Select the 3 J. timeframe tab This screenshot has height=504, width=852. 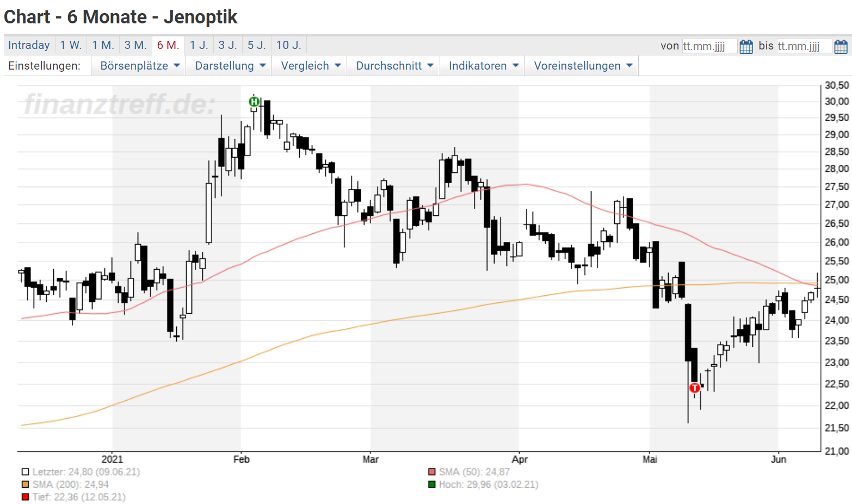pos(227,45)
